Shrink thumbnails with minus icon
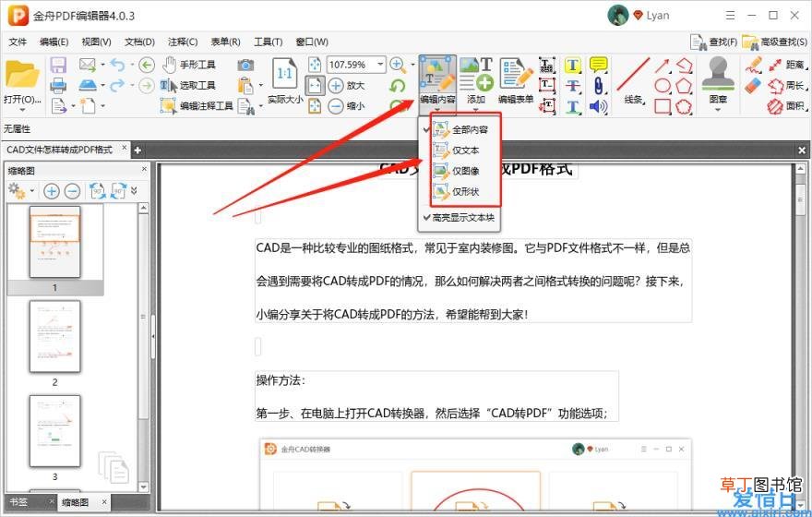This screenshot has width=812, height=517. 73,191
